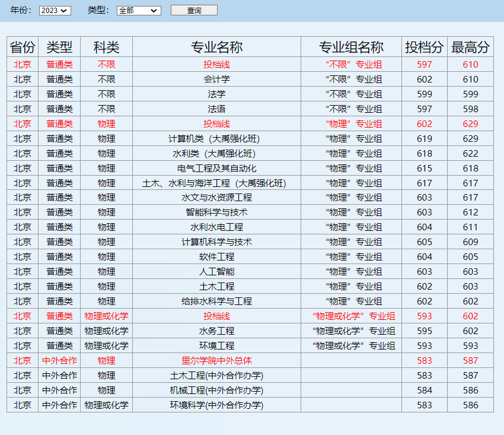Expand the 类型 全部 dropdown
Viewport: 504px width, 435px height.
[139, 11]
